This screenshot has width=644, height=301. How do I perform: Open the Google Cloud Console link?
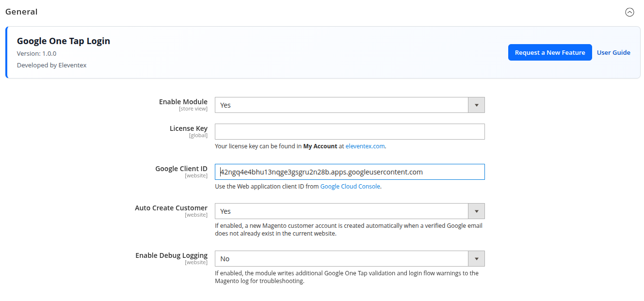[x=350, y=186]
